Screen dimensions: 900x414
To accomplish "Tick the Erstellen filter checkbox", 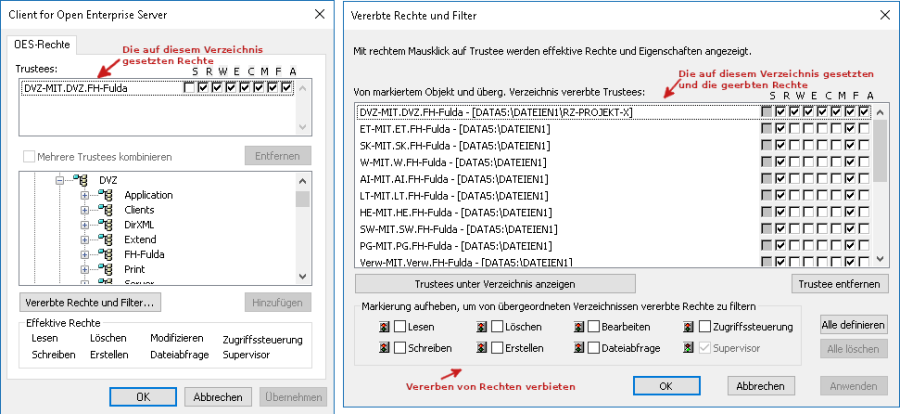I will [x=500, y=348].
